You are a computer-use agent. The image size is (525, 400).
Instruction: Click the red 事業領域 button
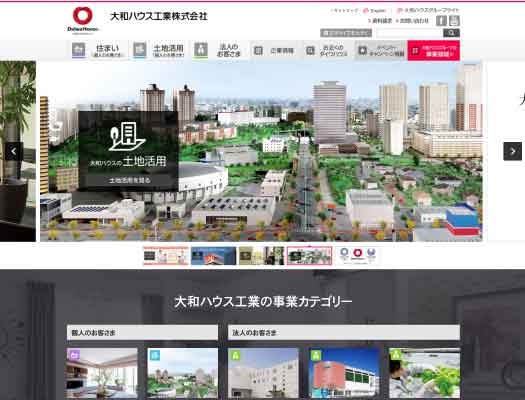(434, 51)
